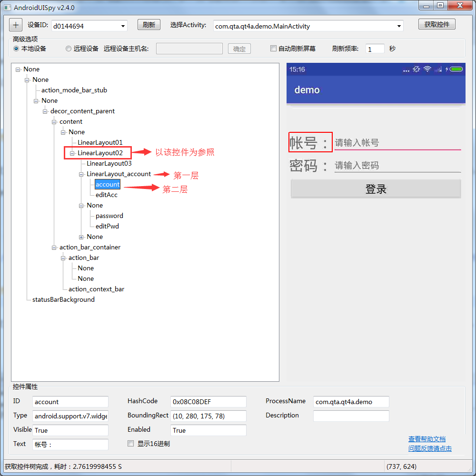Click the muted bell icon in phone preview
The height and width of the screenshot is (476, 476).
click(x=416, y=69)
